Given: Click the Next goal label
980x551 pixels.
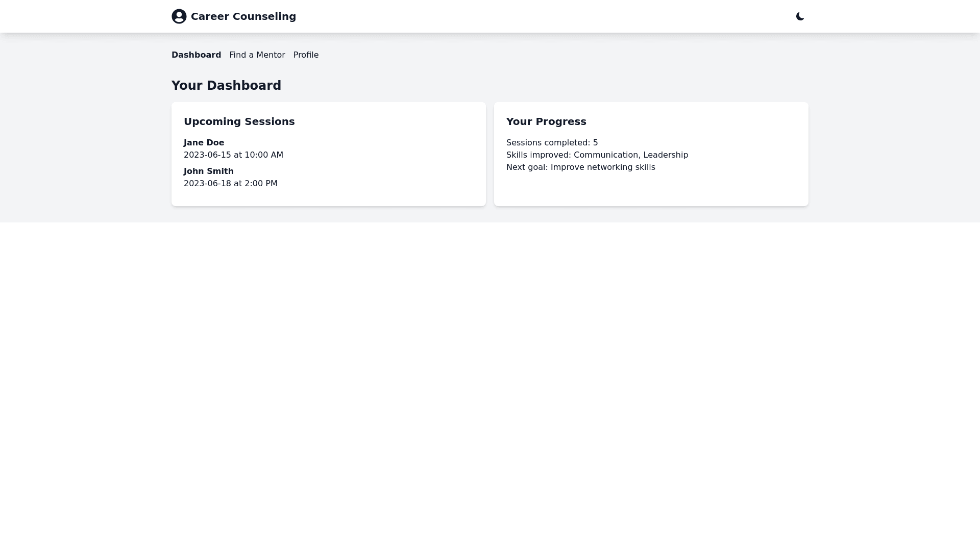Looking at the screenshot, I should 526,167.
